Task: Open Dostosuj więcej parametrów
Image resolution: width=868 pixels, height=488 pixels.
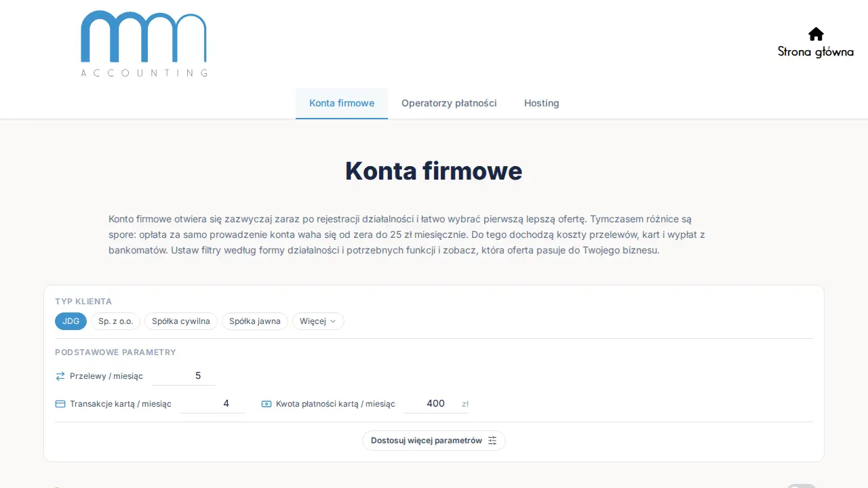Action: (x=434, y=441)
